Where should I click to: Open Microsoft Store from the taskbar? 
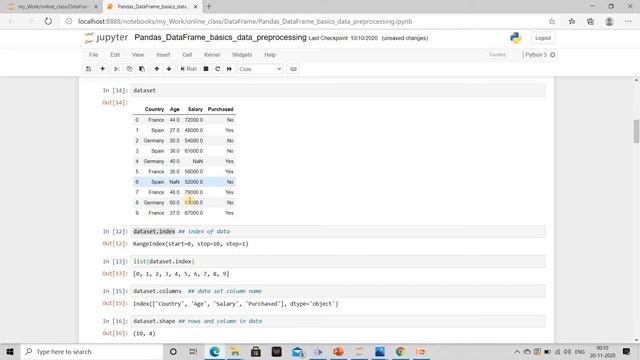[256, 351]
